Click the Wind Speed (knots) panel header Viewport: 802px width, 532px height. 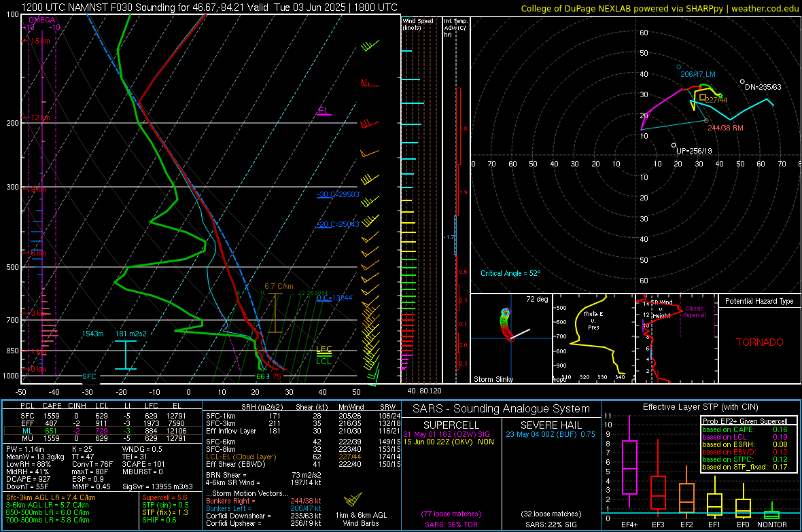click(418, 24)
